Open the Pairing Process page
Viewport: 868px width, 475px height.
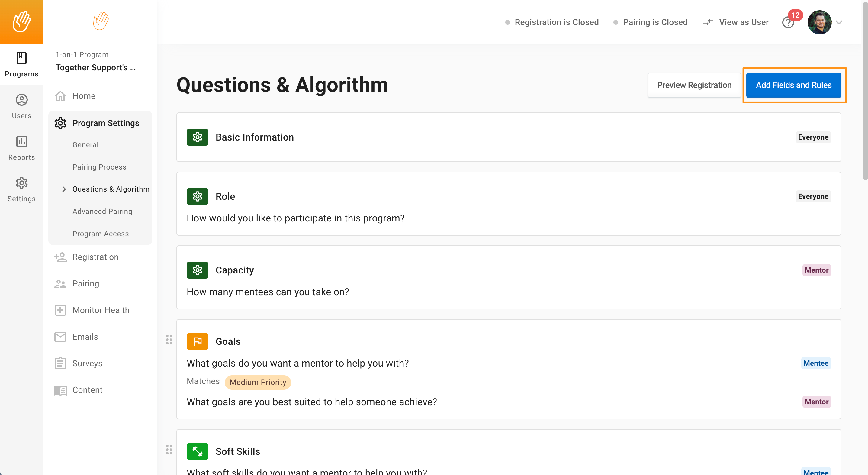pos(99,167)
